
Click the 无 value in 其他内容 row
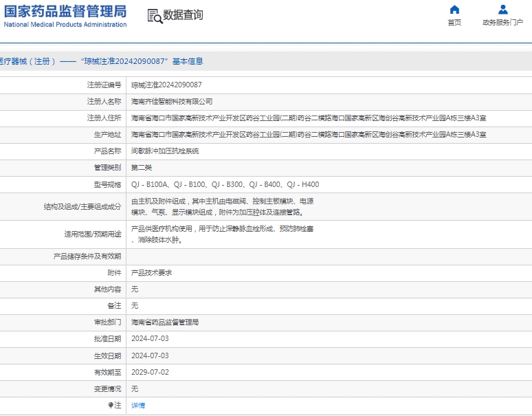pos(135,289)
